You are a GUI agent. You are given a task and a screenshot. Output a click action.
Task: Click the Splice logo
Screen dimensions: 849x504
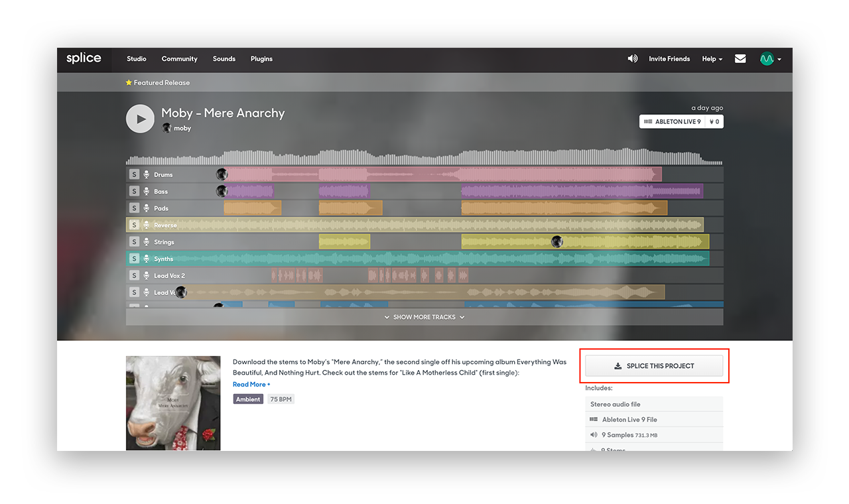tap(84, 58)
